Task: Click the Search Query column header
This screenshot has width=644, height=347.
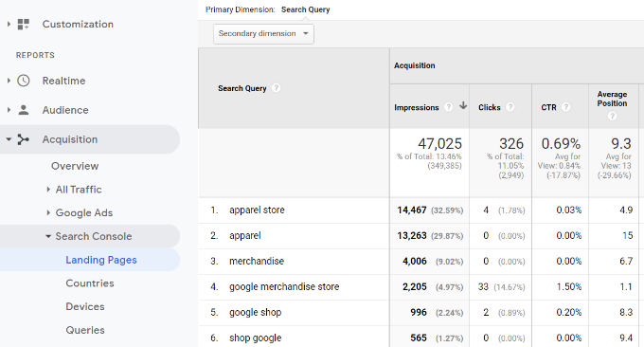Action: 241,88
